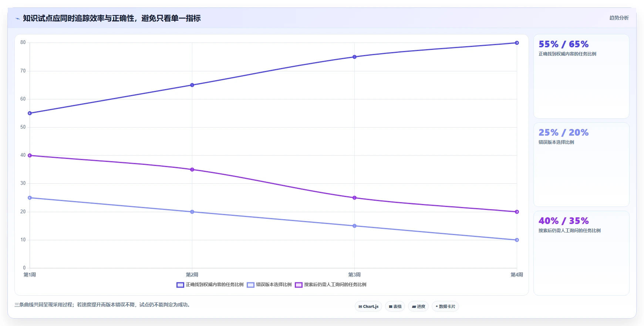
Task: Click the purple line's 第4周 point at 20
Action: point(517,212)
